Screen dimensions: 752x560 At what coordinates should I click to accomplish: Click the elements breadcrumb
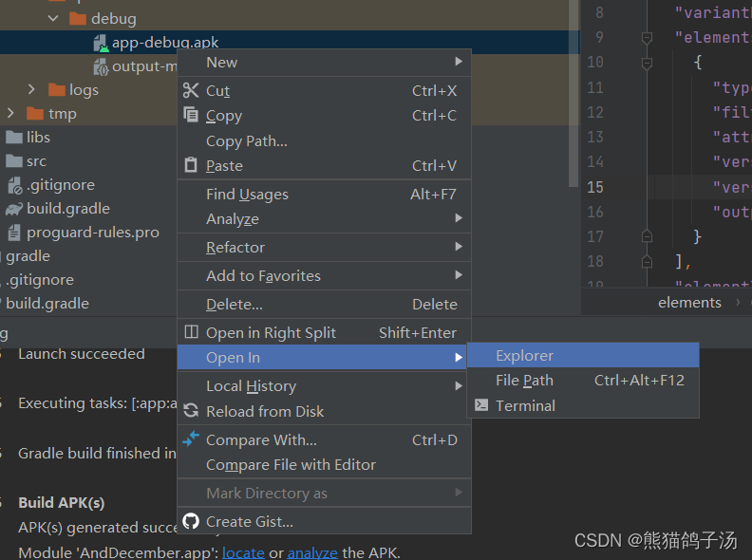(x=689, y=303)
